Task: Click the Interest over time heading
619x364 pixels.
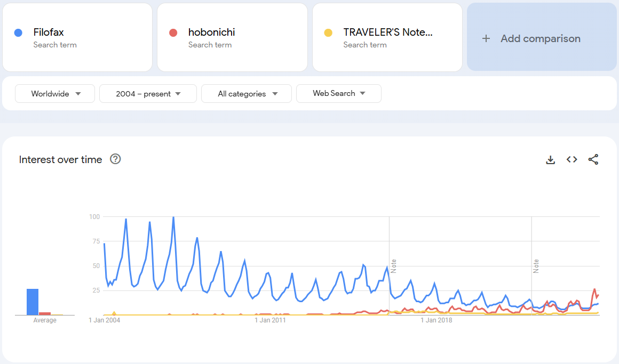Action: pyautogui.click(x=60, y=159)
